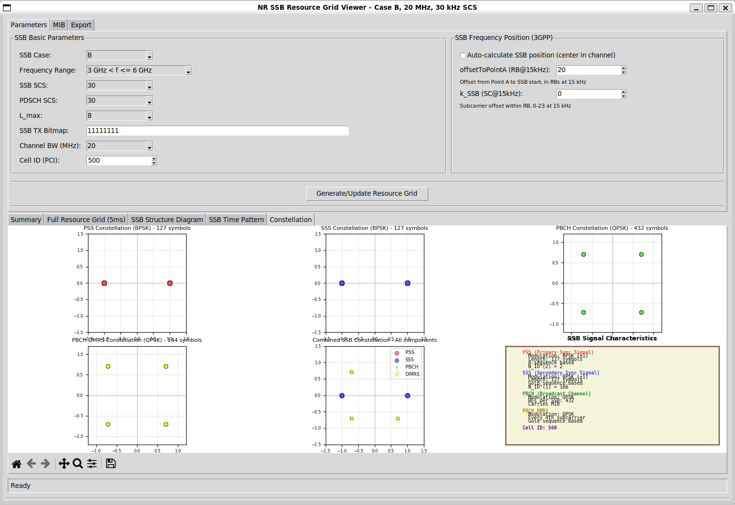Open the SSB Structure Diagram tab
The image size is (735, 505).
(167, 219)
